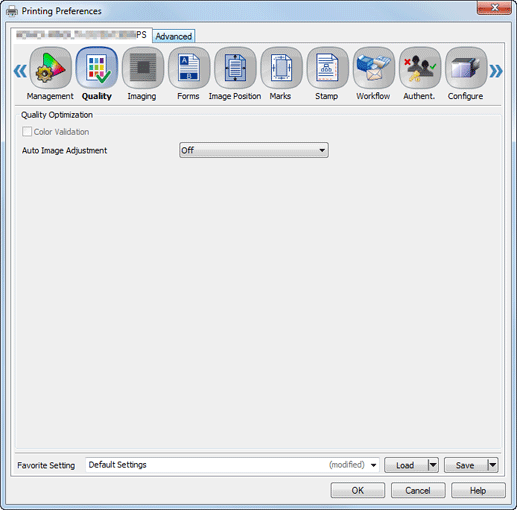Click the Auto Image Adjustment label
The width and height of the screenshot is (517, 510).
[x=65, y=151]
